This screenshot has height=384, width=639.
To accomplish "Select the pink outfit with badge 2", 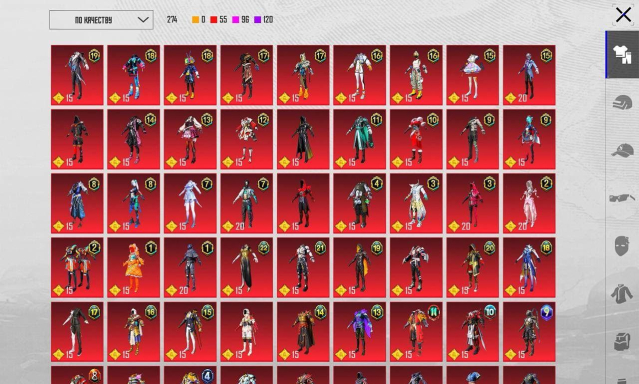I will 529,203.
